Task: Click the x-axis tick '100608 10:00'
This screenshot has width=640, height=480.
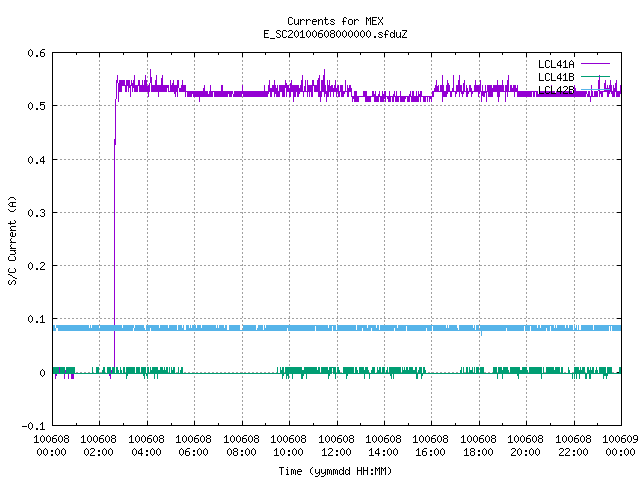Action: (x=288, y=446)
